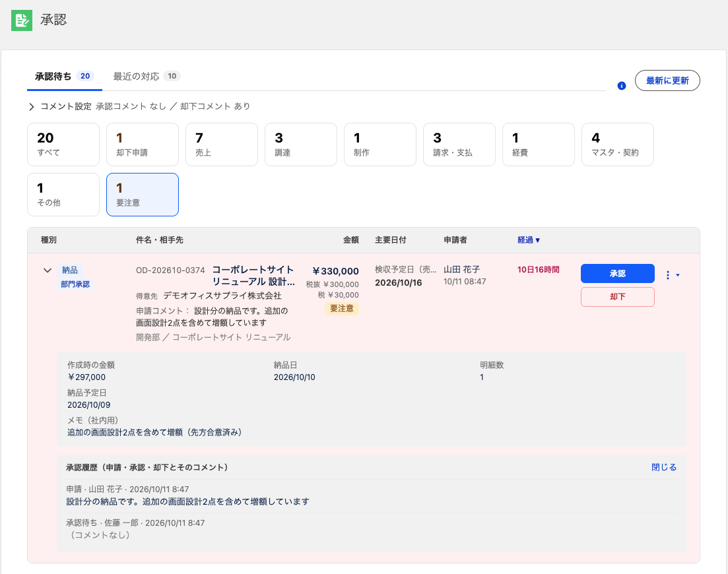Click the 金額 column header

(x=351, y=240)
